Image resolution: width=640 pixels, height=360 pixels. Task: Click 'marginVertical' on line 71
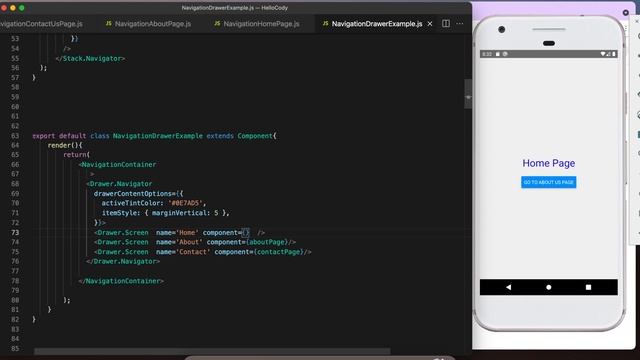click(x=179, y=213)
